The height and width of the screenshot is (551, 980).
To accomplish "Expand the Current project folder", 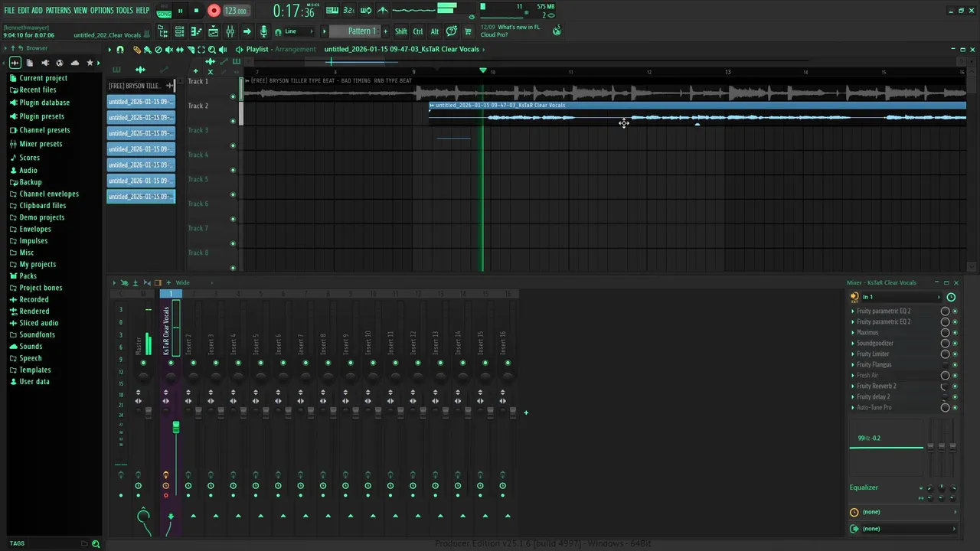I will [x=44, y=78].
